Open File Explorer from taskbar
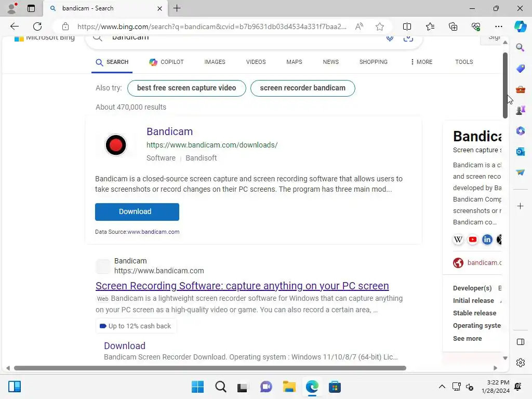Screen dimensions: 532x399 tap(289, 387)
